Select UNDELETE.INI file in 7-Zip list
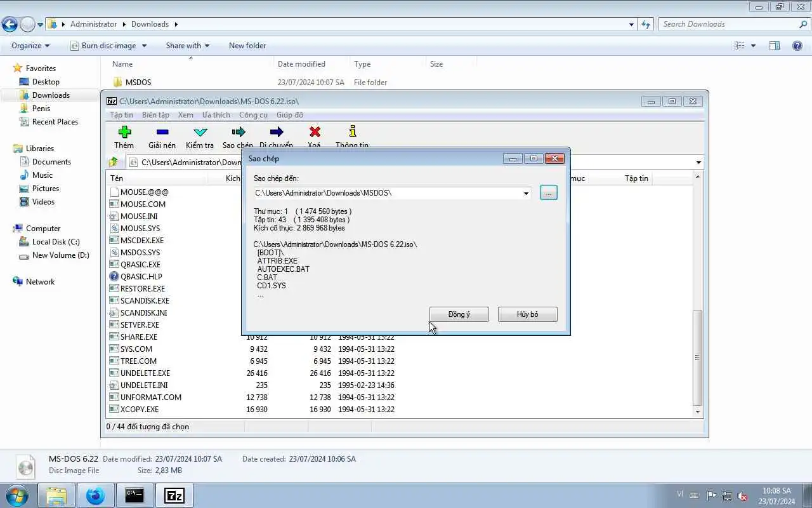 (x=144, y=385)
